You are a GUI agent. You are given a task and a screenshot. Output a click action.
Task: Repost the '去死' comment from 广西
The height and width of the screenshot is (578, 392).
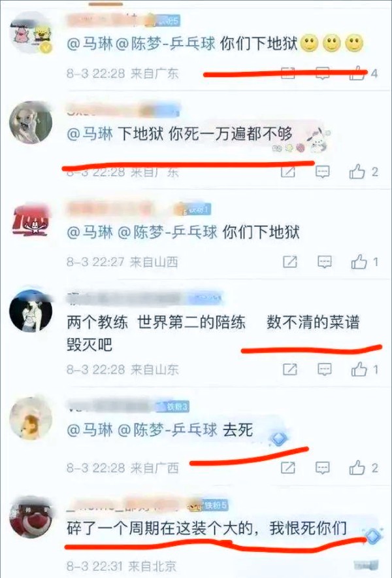[x=287, y=468]
